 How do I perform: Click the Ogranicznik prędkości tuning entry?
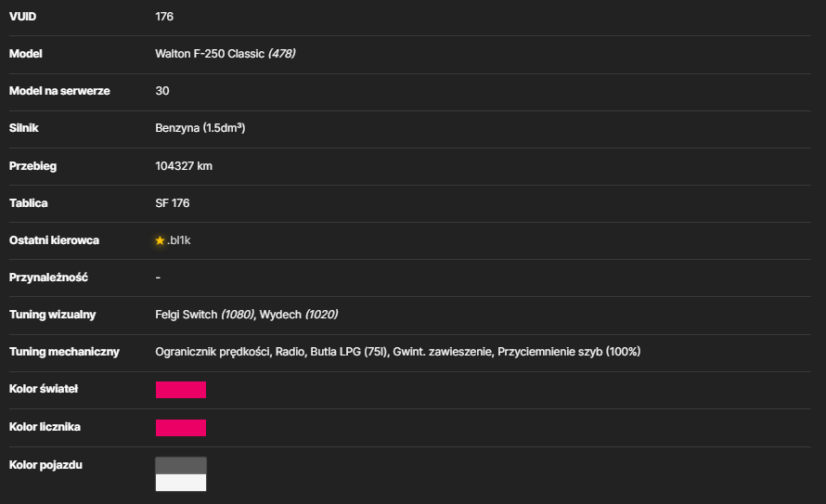click(213, 352)
